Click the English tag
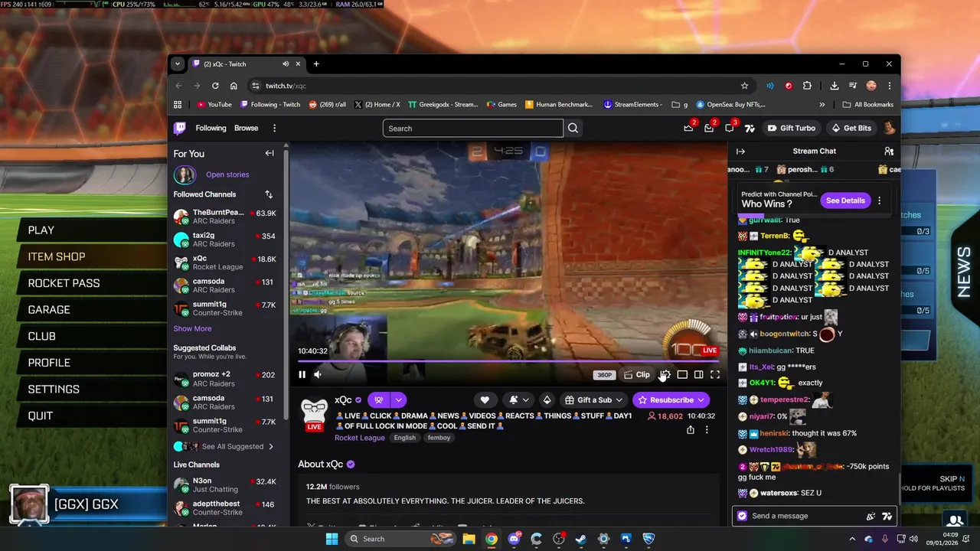The height and width of the screenshot is (551, 980). coord(404,438)
